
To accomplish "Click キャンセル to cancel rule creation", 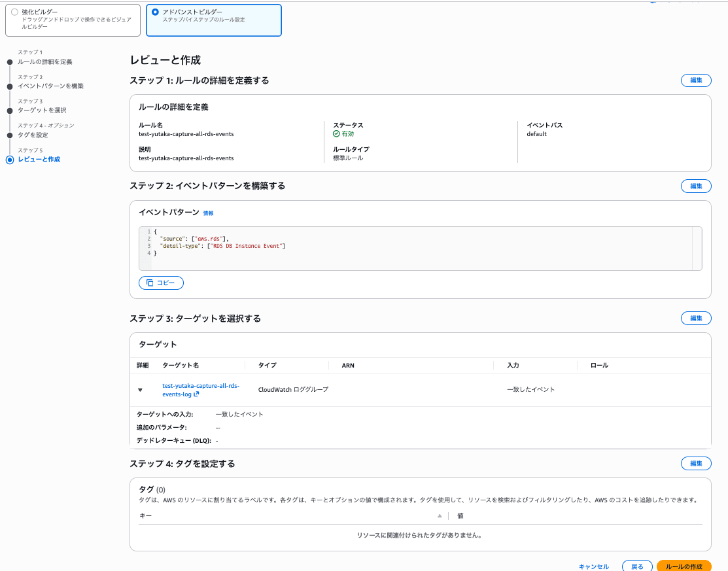I will pos(594,567).
